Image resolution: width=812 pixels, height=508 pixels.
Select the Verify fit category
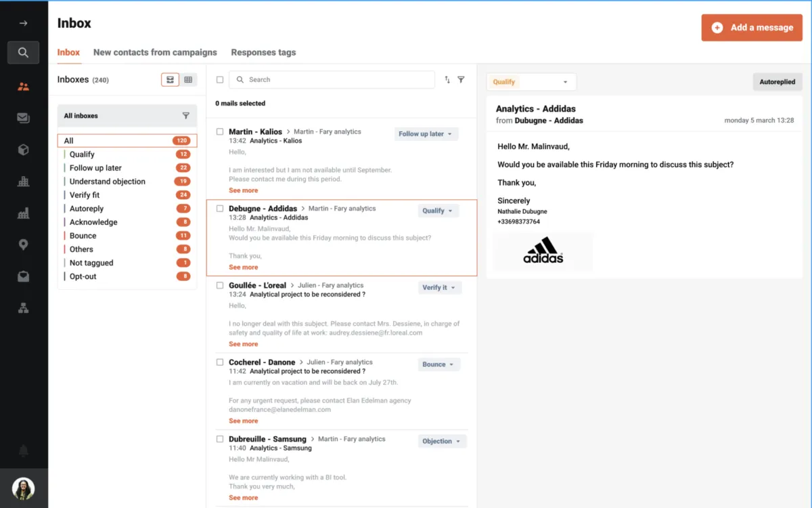click(127, 195)
